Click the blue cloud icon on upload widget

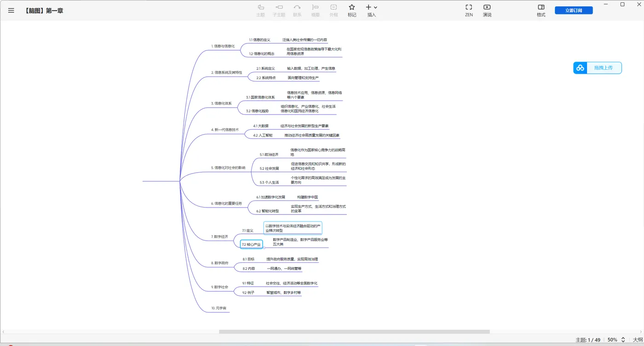[x=580, y=68]
